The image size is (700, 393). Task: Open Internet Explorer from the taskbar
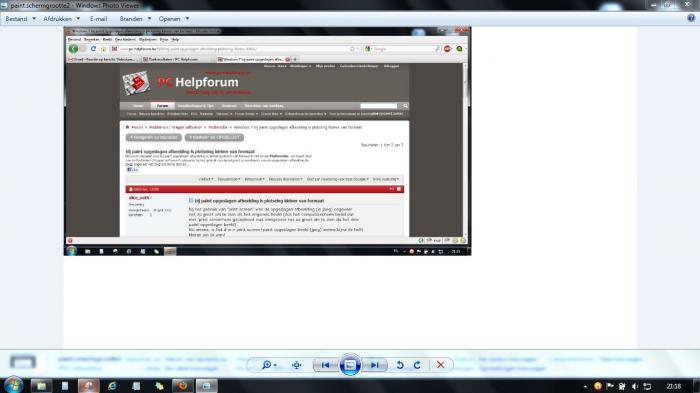(x=112, y=385)
